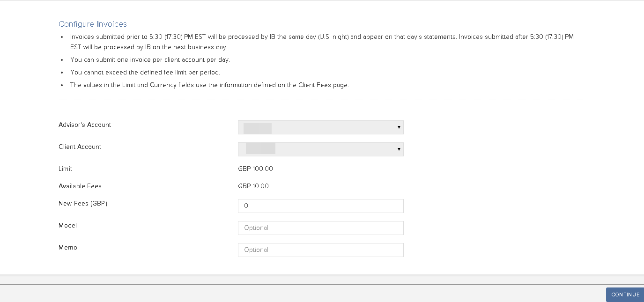Click the Client Account label
The image size is (644, 302).
[80, 147]
